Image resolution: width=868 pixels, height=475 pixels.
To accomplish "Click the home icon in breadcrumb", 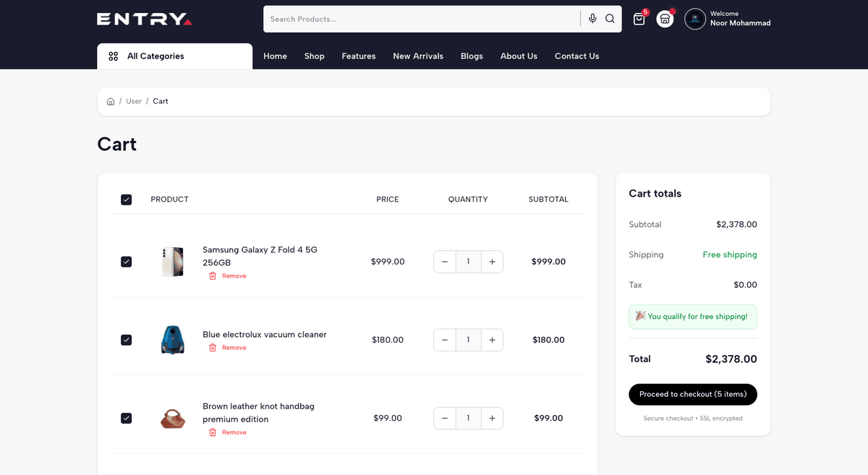I will (x=111, y=101).
